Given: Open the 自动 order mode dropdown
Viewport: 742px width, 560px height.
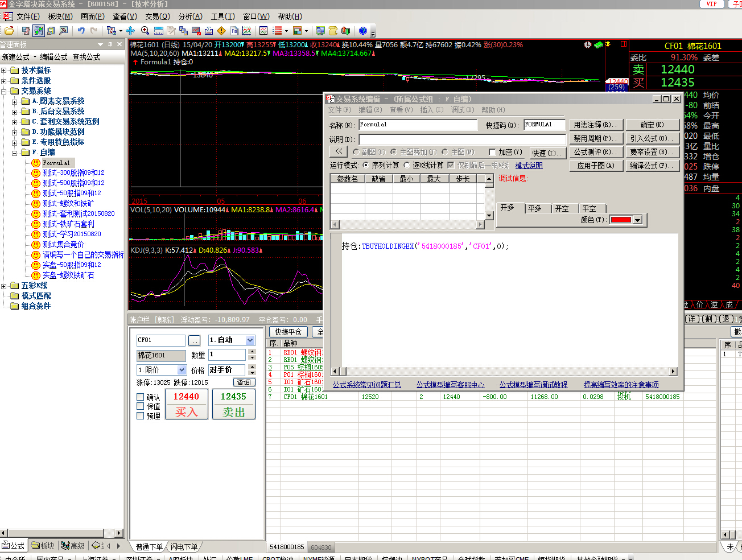Looking at the screenshot, I should [x=250, y=340].
